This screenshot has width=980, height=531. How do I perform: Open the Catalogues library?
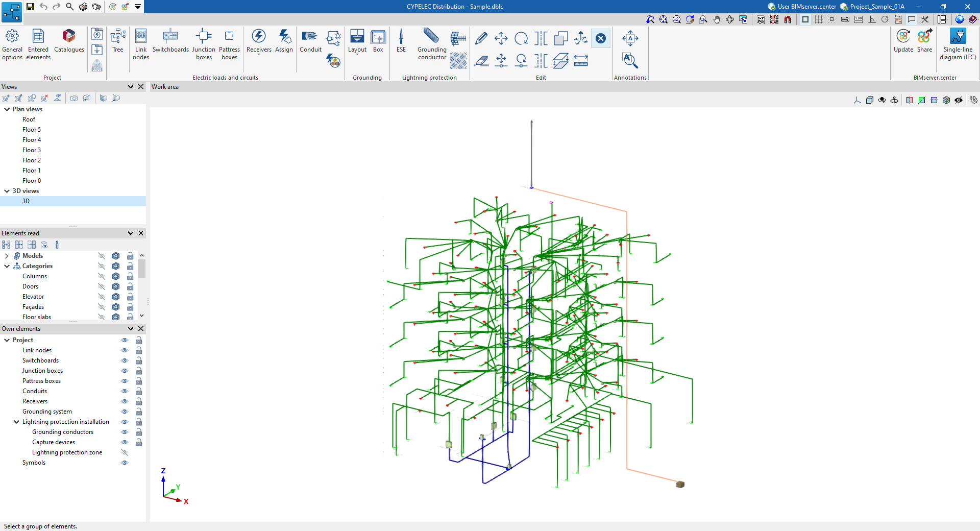69,41
